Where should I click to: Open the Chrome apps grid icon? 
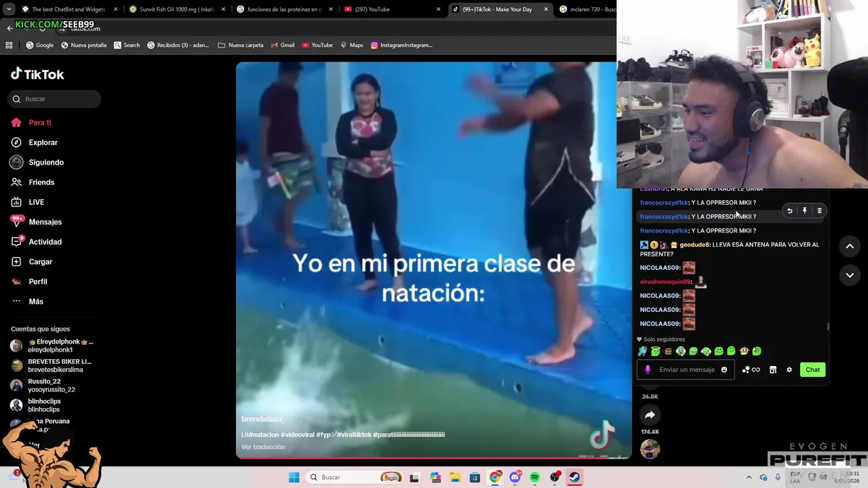(9, 45)
